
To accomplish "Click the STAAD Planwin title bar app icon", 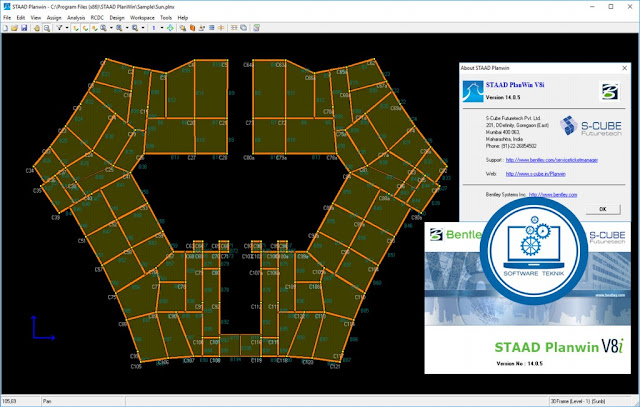I will tap(7, 7).
